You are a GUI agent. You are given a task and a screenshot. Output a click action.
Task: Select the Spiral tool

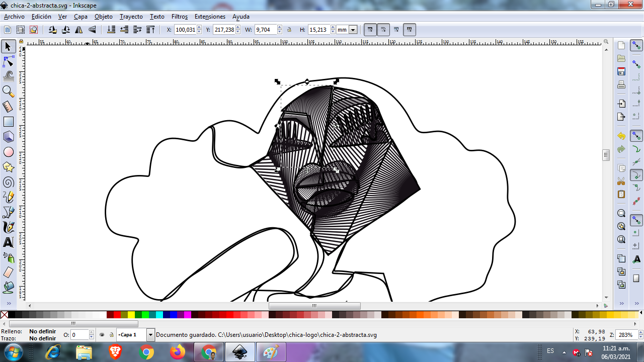pos(8,182)
